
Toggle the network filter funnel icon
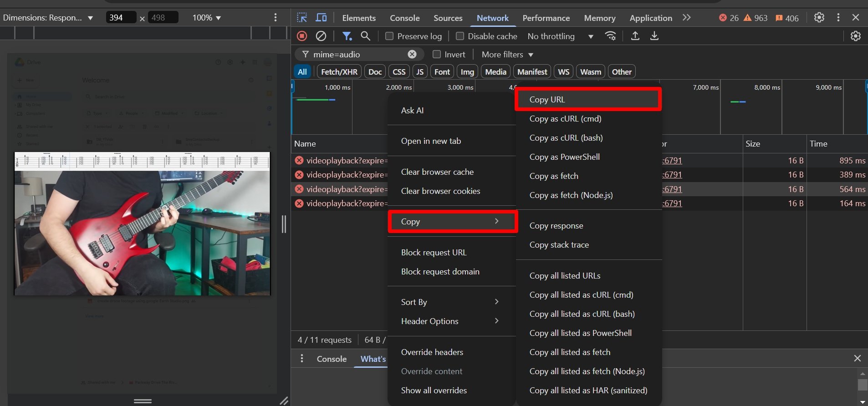tap(347, 36)
